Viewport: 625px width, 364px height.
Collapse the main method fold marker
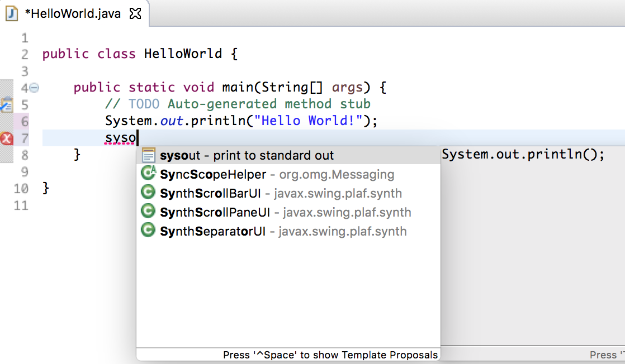coord(34,87)
